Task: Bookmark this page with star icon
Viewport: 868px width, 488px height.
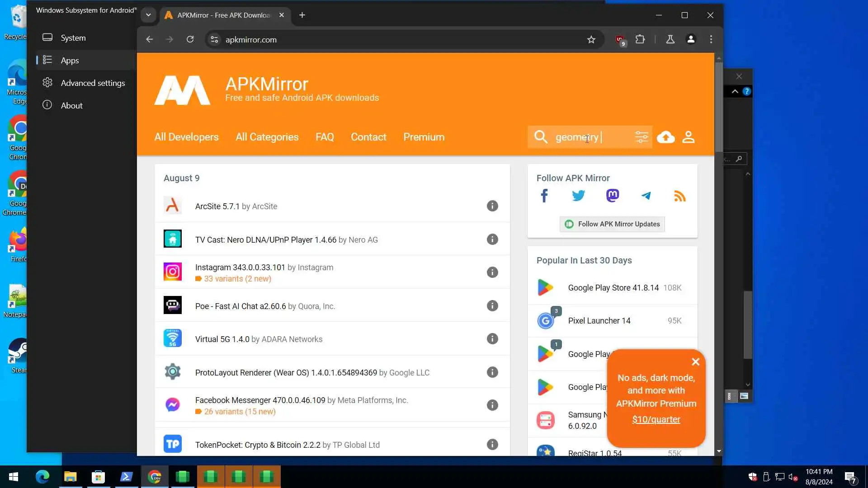Action: point(591,40)
